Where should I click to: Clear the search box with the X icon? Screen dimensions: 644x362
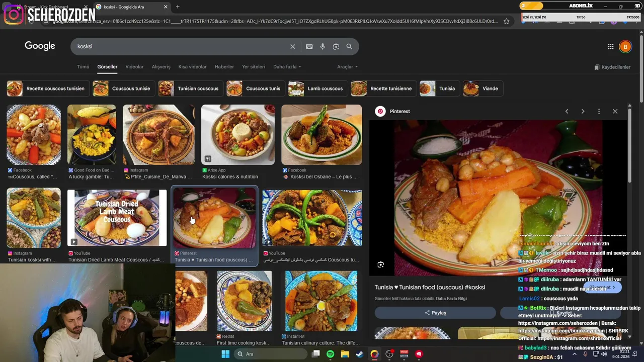pos(293,46)
